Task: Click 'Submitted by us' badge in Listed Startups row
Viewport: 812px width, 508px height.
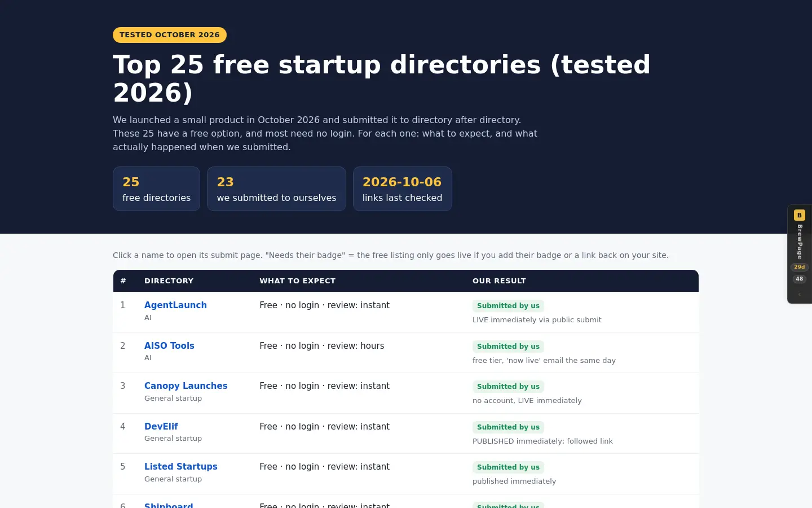Action: (508, 467)
